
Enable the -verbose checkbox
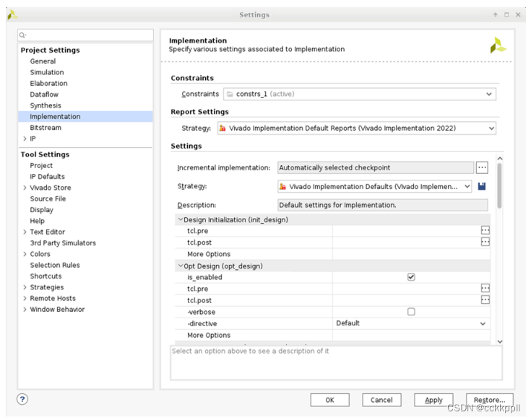(411, 312)
